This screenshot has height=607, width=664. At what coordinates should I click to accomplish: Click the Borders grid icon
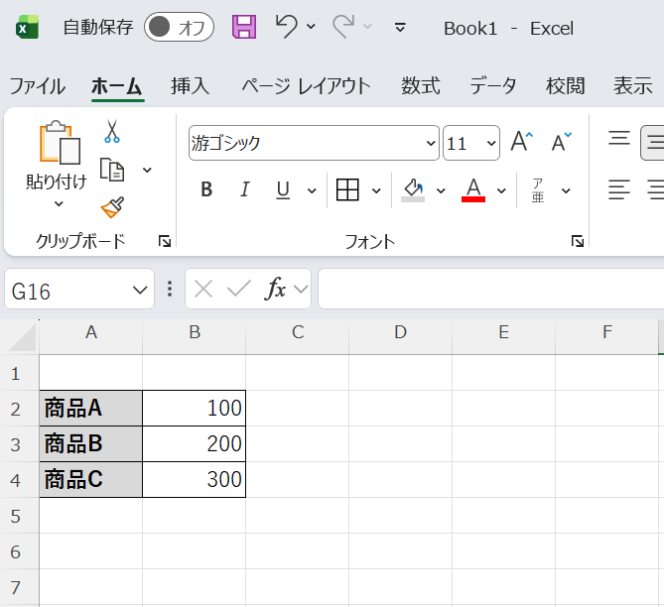pyautogui.click(x=347, y=189)
